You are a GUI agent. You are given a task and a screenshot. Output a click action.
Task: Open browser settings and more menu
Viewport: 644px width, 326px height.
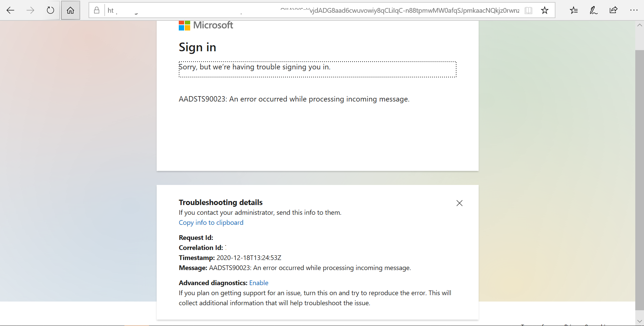tap(634, 10)
